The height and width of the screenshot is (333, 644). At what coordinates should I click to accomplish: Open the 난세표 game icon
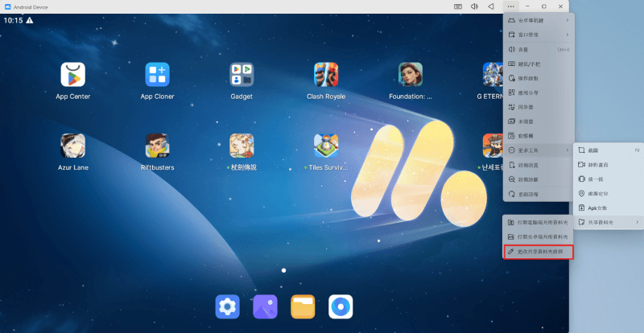[x=493, y=146]
